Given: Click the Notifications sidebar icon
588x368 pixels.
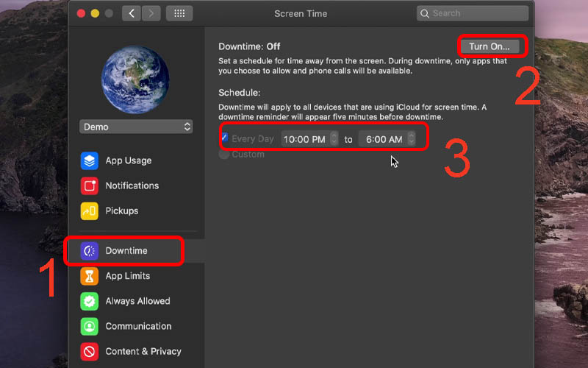Looking at the screenshot, I should (x=89, y=186).
